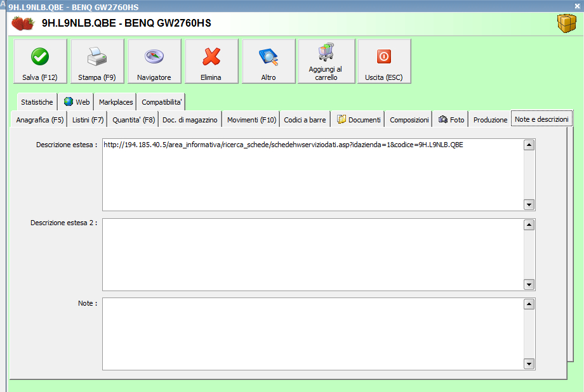Click Descrizione estesa 2 scrollbar up arrow
This screenshot has width=584, height=392.
tap(529, 225)
